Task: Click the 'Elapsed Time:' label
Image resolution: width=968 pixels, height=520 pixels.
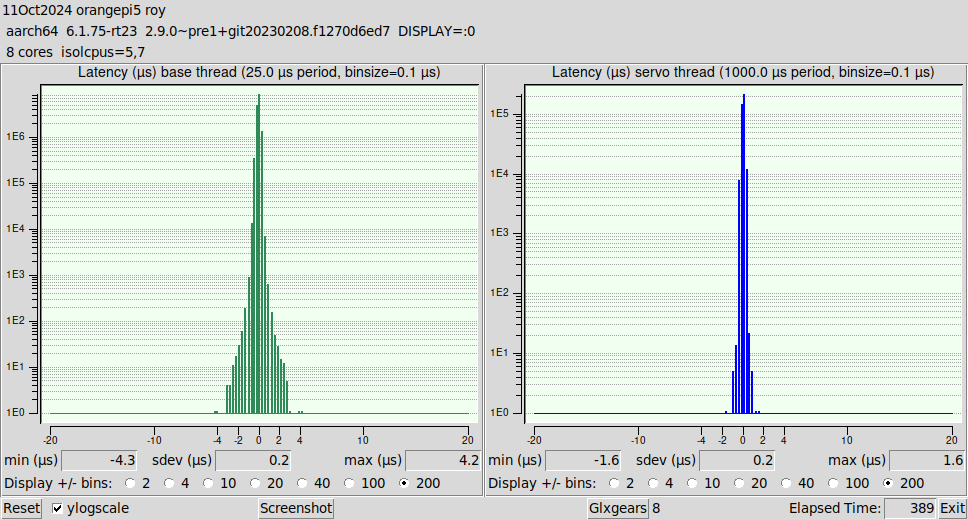Action: 835,508
